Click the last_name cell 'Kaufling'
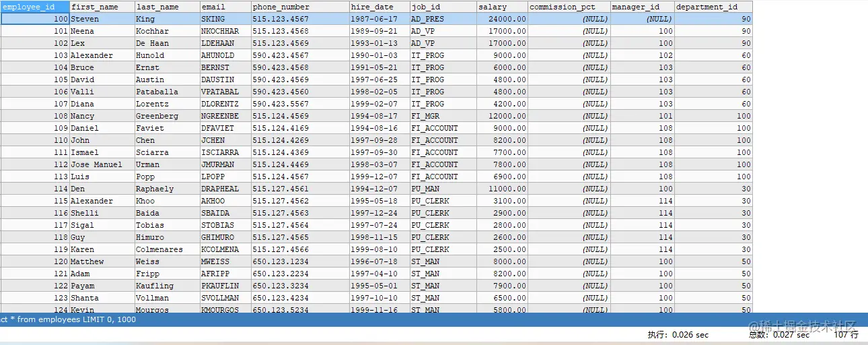Viewport: 868px width, 345px height. click(x=167, y=286)
